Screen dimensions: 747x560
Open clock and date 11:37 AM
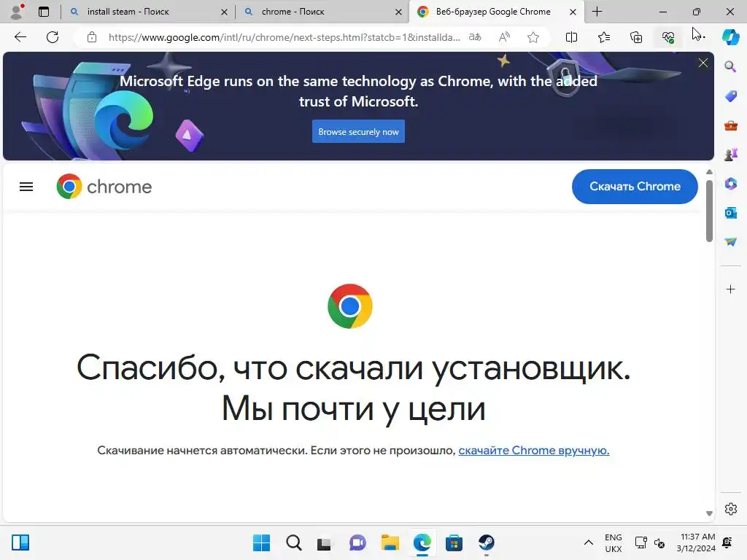[x=695, y=542]
